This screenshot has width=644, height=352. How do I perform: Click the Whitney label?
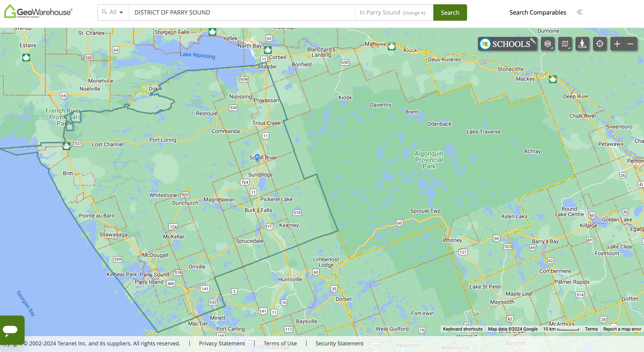pos(452,240)
